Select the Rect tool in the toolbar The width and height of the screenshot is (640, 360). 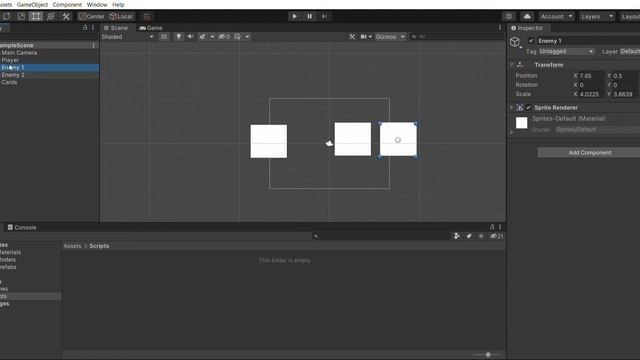[x=36, y=16]
